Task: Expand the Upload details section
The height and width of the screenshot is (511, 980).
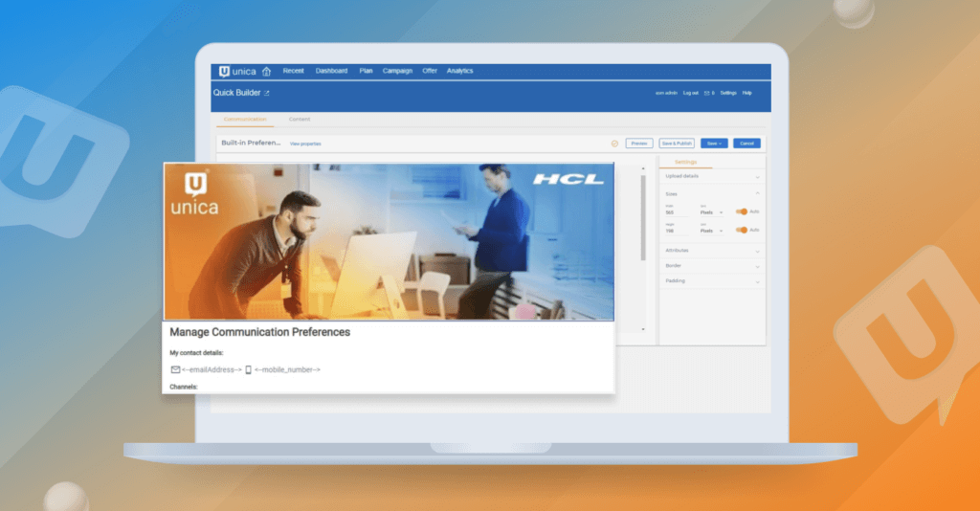Action: click(757, 176)
